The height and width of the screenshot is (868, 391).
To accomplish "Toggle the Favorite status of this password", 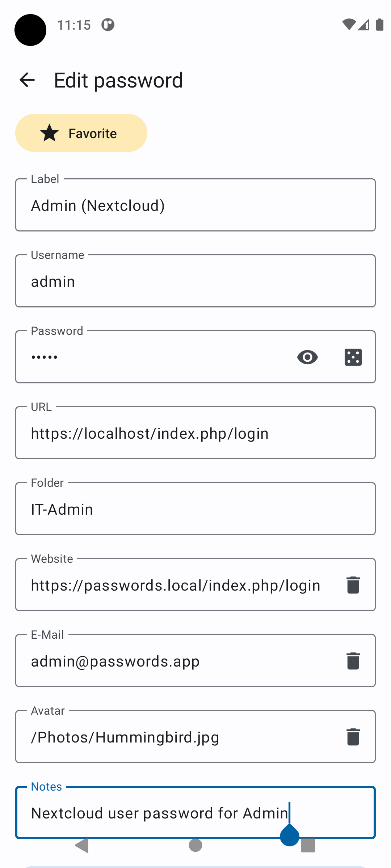I will click(81, 133).
